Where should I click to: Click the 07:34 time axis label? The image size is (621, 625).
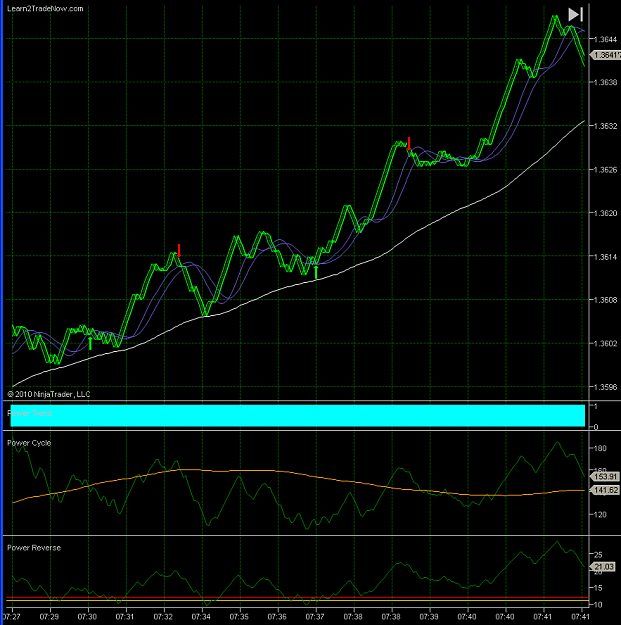(201, 617)
